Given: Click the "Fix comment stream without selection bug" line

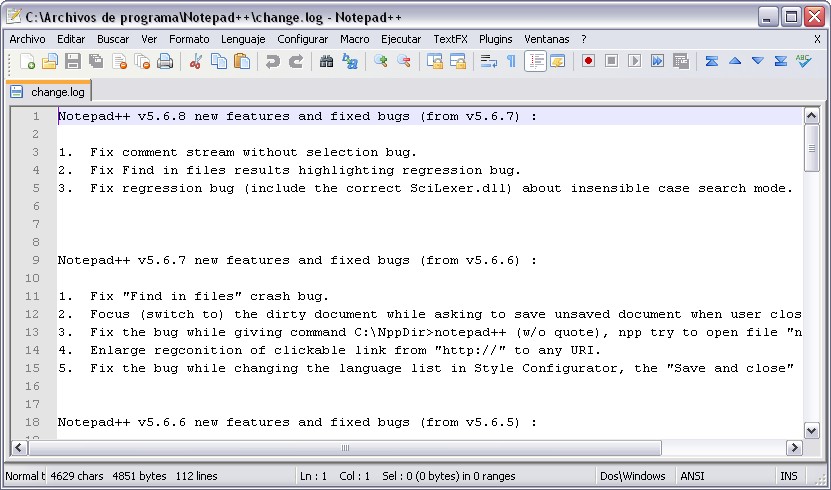Looking at the screenshot, I should (237, 152).
